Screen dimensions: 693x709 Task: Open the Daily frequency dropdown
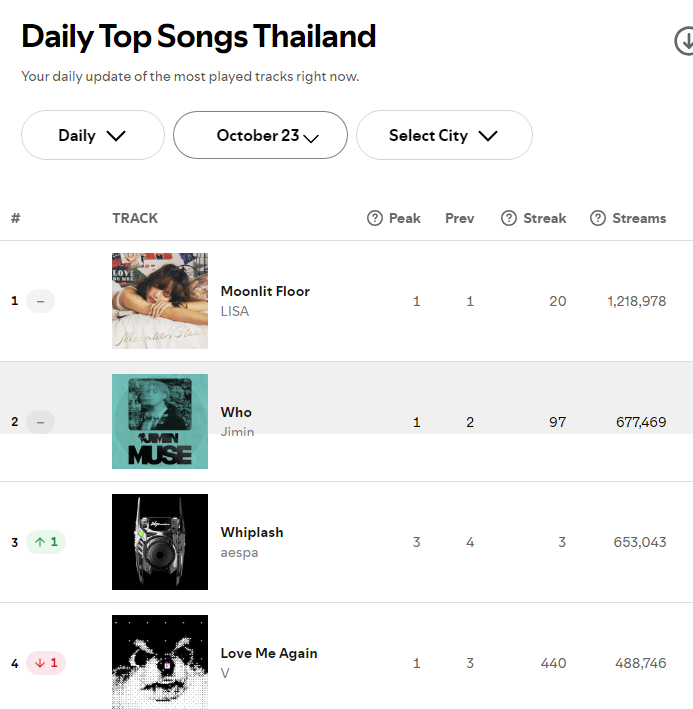click(92, 135)
